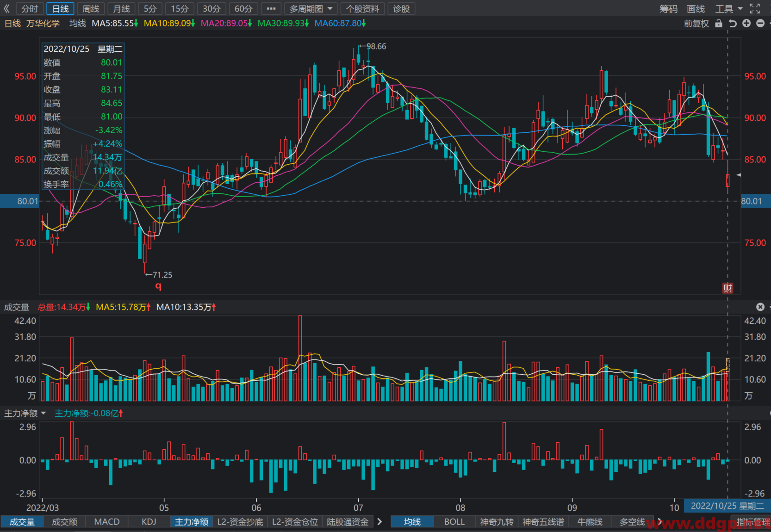The height and width of the screenshot is (532, 771).
Task: Select the 日线 daily chart tab
Action: tap(60, 9)
